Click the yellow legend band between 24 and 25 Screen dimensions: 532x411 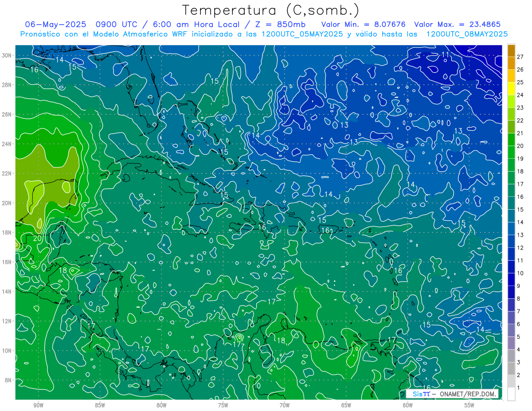click(x=511, y=89)
